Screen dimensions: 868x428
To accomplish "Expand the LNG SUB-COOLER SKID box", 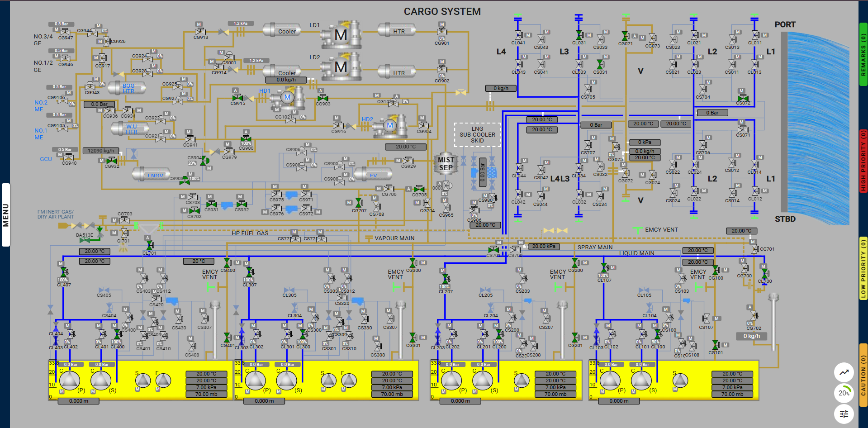I will click(x=477, y=135).
